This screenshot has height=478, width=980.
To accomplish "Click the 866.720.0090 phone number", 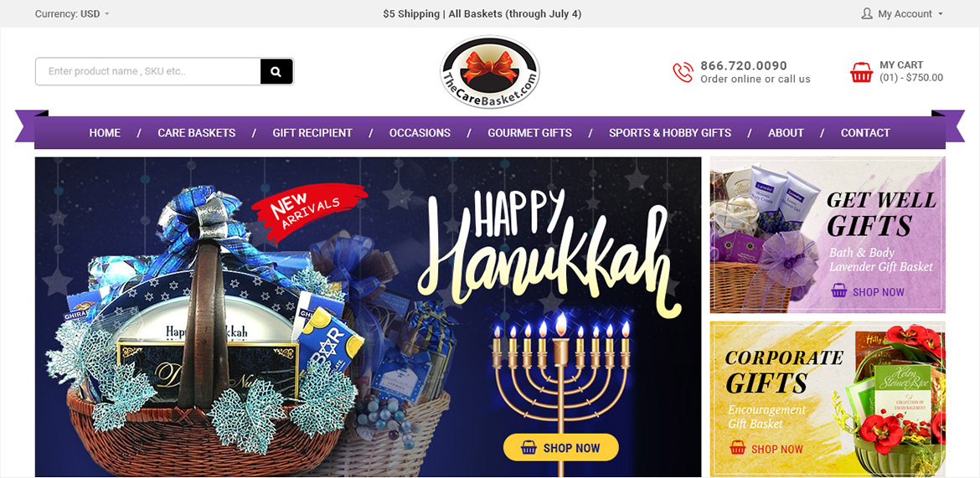I will click(x=744, y=65).
